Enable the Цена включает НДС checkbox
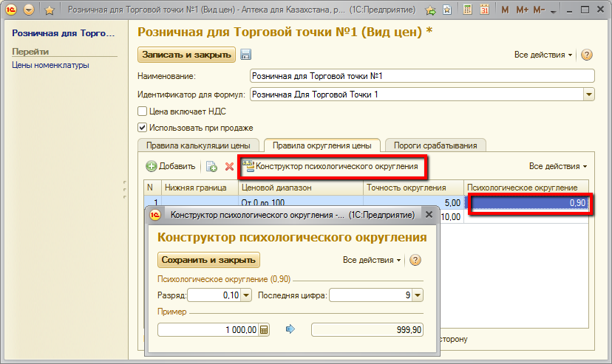The height and width of the screenshot is (364, 612). click(143, 111)
